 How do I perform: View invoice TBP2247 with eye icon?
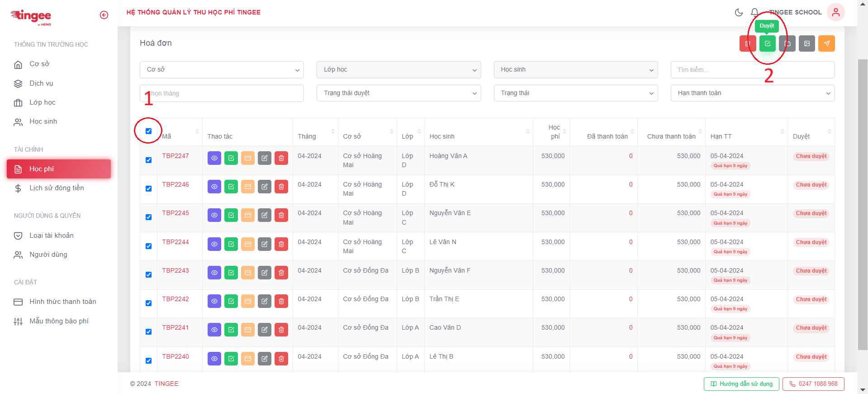click(214, 158)
